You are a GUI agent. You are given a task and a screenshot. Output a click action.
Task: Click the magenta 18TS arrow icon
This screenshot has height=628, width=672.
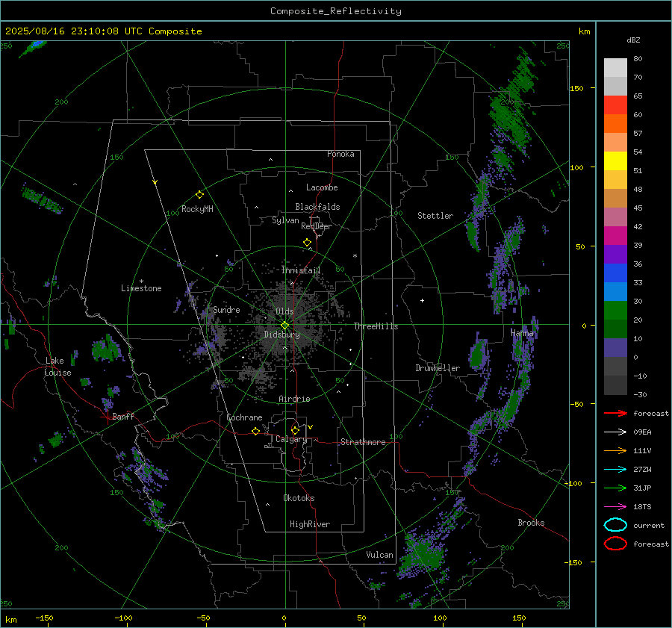(x=615, y=507)
